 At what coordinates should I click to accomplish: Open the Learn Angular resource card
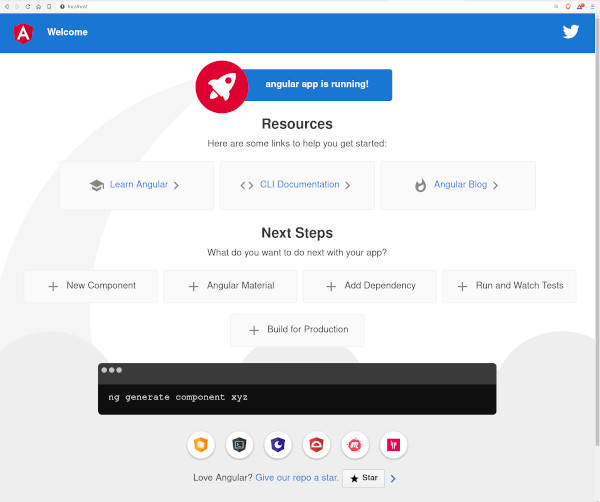pyautogui.click(x=137, y=185)
